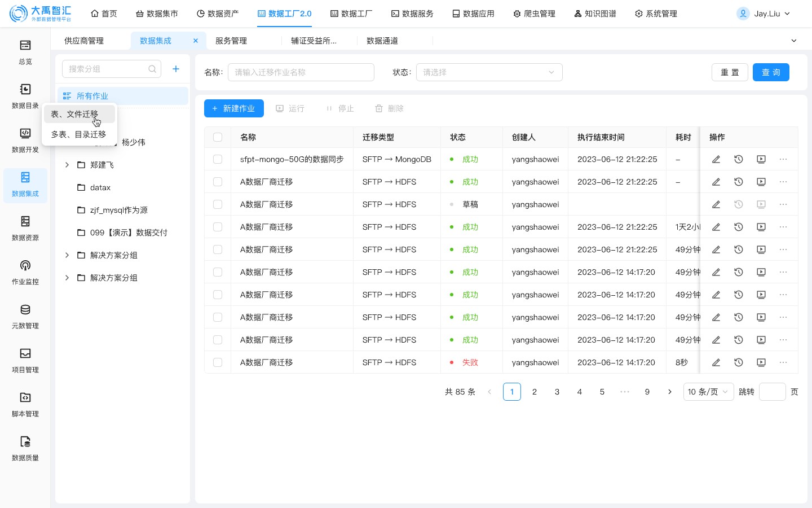Image resolution: width=812 pixels, height=508 pixels.
Task: Switch to the 数据通道 tab
Action: (x=382, y=41)
